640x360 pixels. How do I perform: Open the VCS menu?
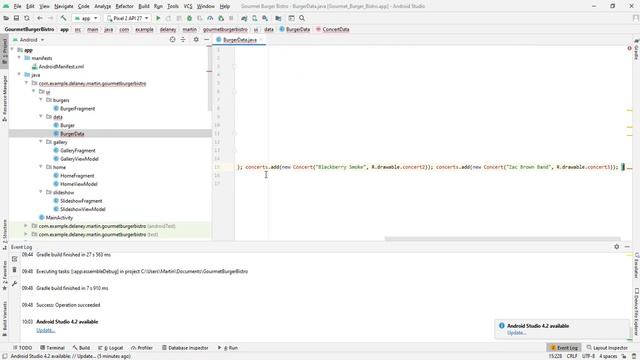point(188,7)
